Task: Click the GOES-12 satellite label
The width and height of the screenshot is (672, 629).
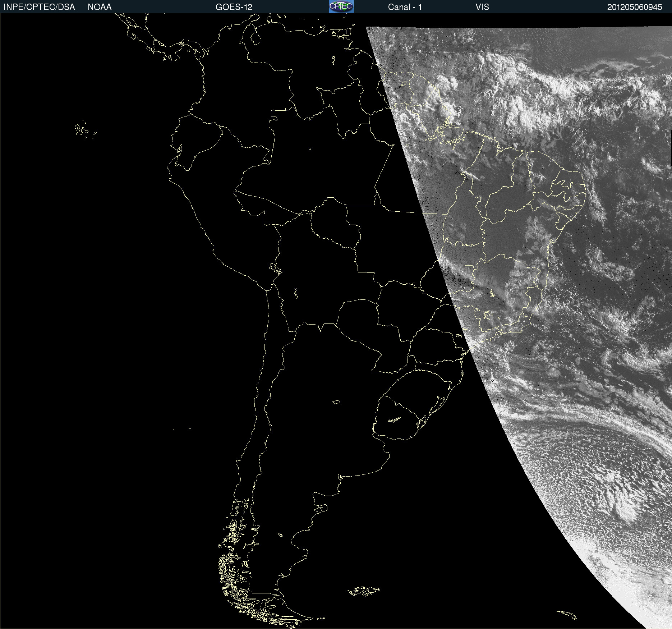Action: 234,7
